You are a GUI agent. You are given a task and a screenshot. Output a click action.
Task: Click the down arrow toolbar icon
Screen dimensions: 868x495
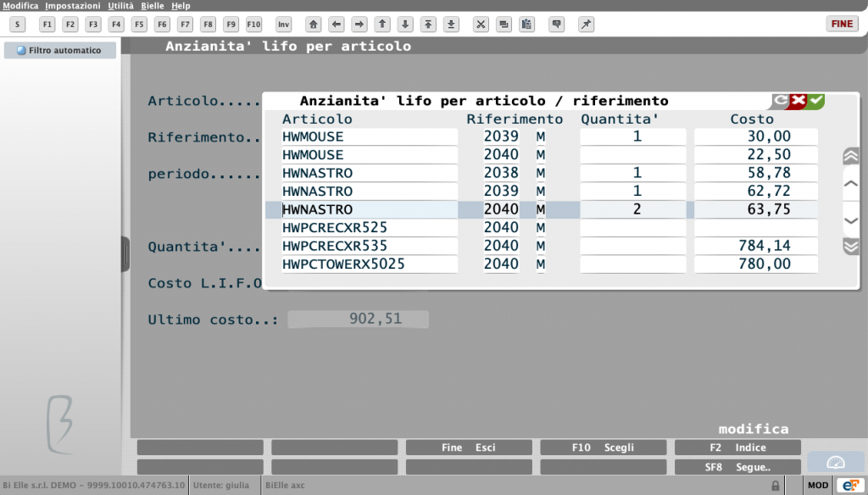[405, 25]
